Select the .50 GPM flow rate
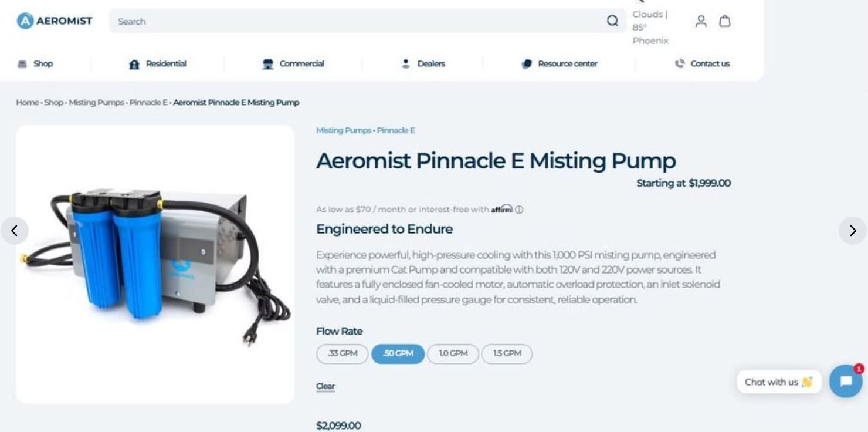Viewport: 868px width, 432px height. (398, 354)
